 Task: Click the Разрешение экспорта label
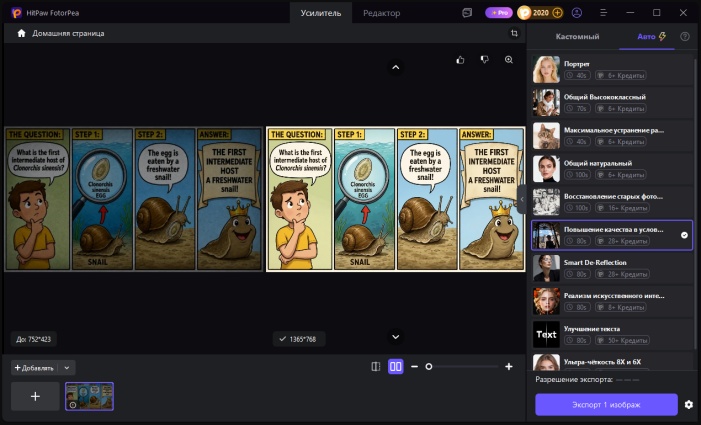pyautogui.click(x=574, y=379)
